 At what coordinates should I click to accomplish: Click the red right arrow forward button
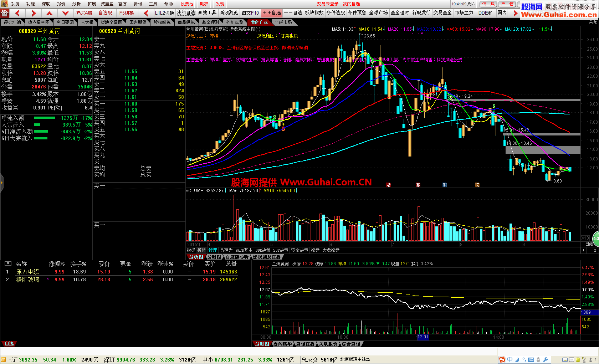(x=34, y=13)
